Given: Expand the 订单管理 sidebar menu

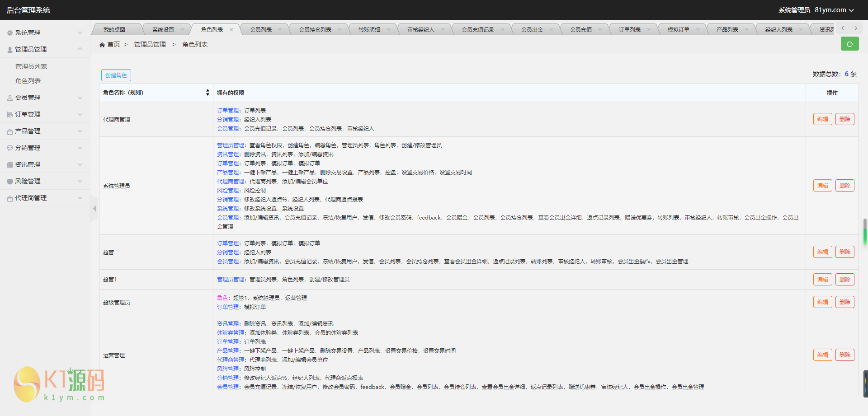Looking at the screenshot, I should (x=45, y=114).
